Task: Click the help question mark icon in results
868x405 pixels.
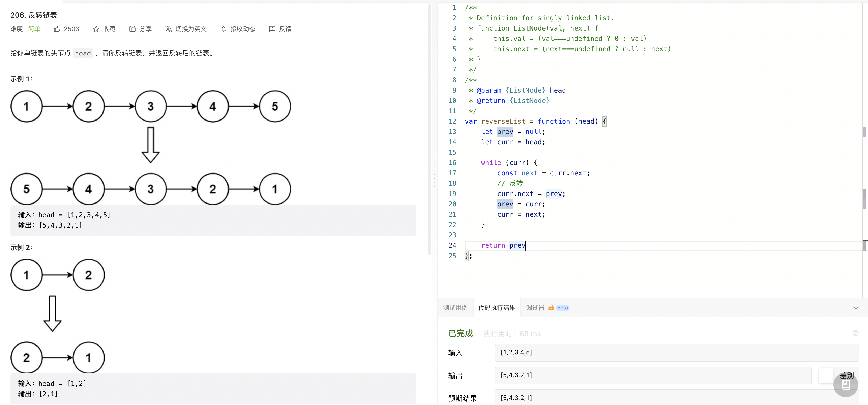Action: tap(855, 333)
